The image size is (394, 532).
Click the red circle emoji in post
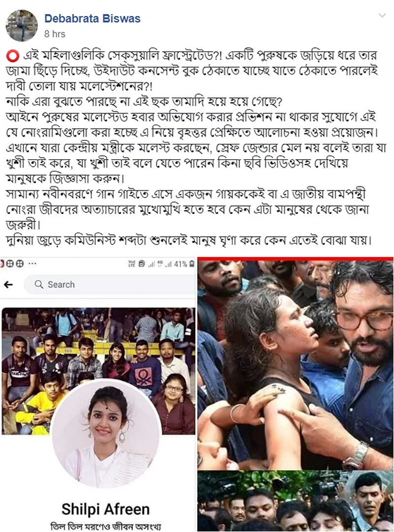click(13, 56)
